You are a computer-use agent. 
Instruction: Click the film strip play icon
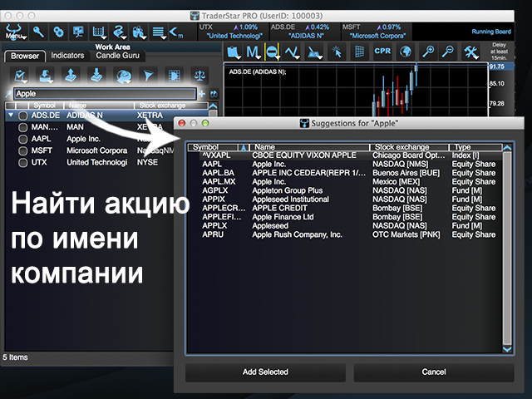174,76
